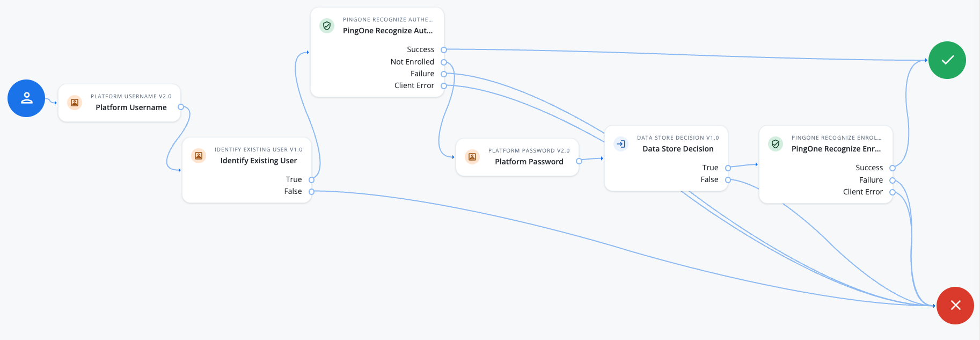Screen dimensions: 980x340
Task: Click the Recognize Authentication Failure connector
Action: click(x=444, y=74)
